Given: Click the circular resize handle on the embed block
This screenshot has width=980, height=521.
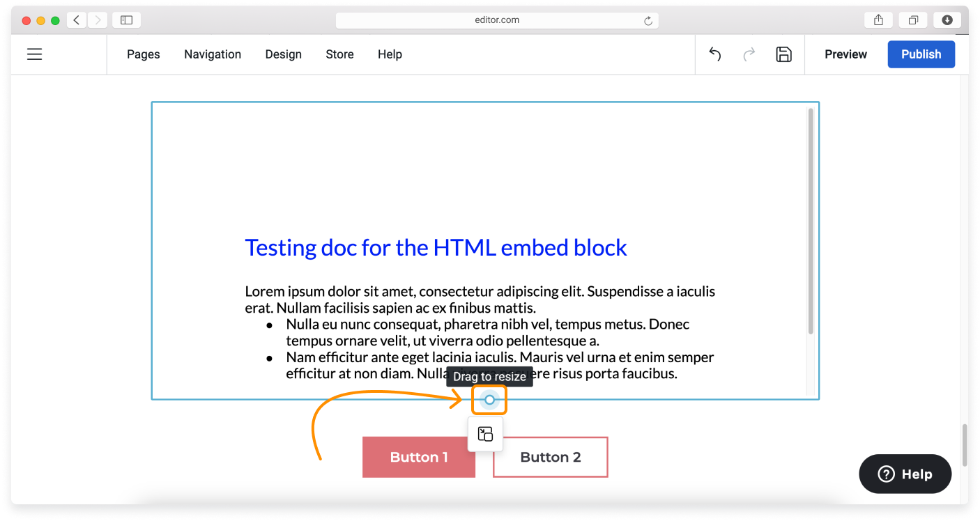Looking at the screenshot, I should point(489,400).
